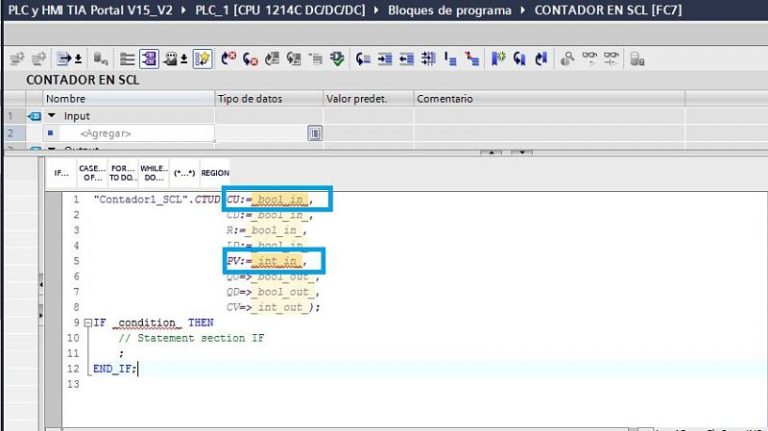
Task: Collapse the IF block on line 9
Action: [x=88, y=323]
